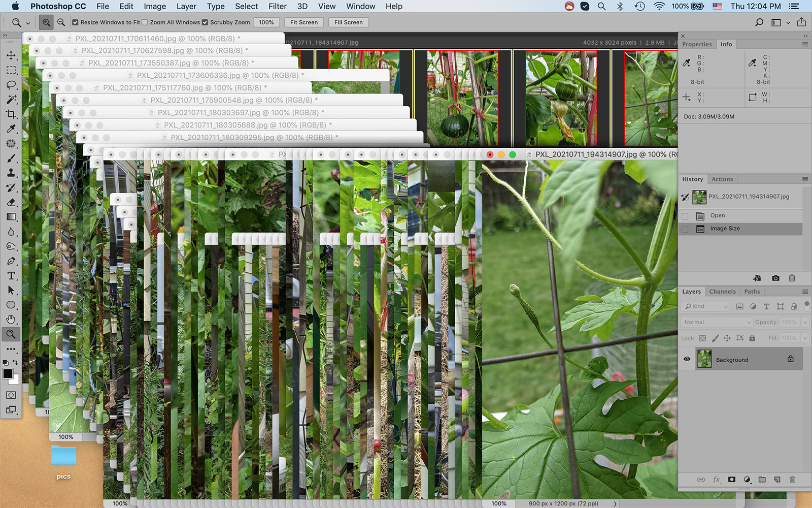The width and height of the screenshot is (812, 508).
Task: Open the layer Kind filter dropdown
Action: pyautogui.click(x=706, y=306)
